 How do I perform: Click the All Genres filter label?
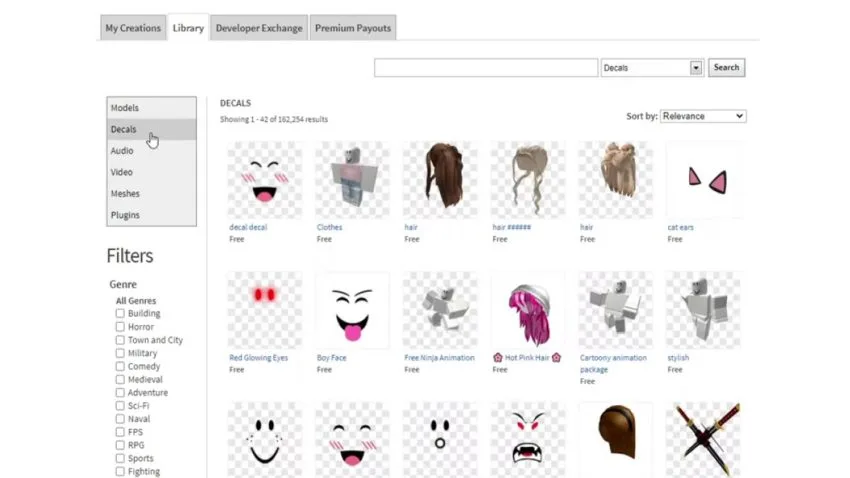tap(136, 300)
